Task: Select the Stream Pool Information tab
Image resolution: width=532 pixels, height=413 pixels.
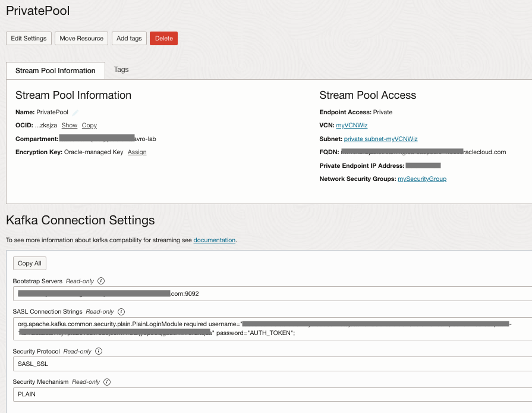Action: pyautogui.click(x=55, y=70)
